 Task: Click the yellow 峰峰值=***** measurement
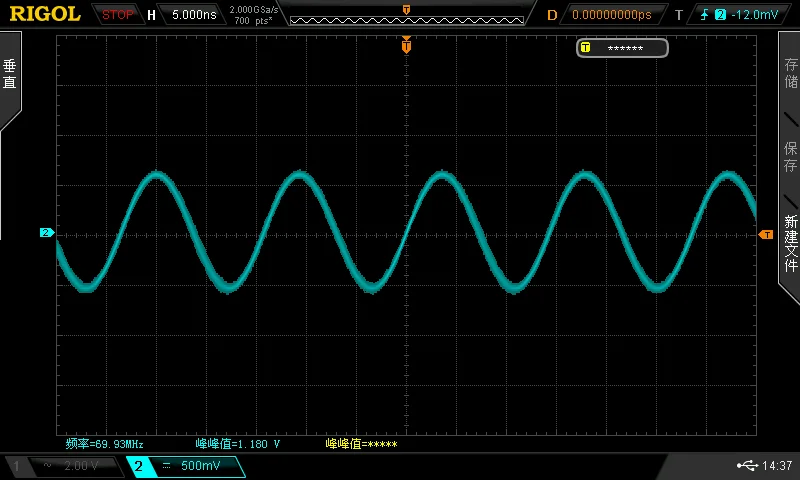(x=361, y=444)
